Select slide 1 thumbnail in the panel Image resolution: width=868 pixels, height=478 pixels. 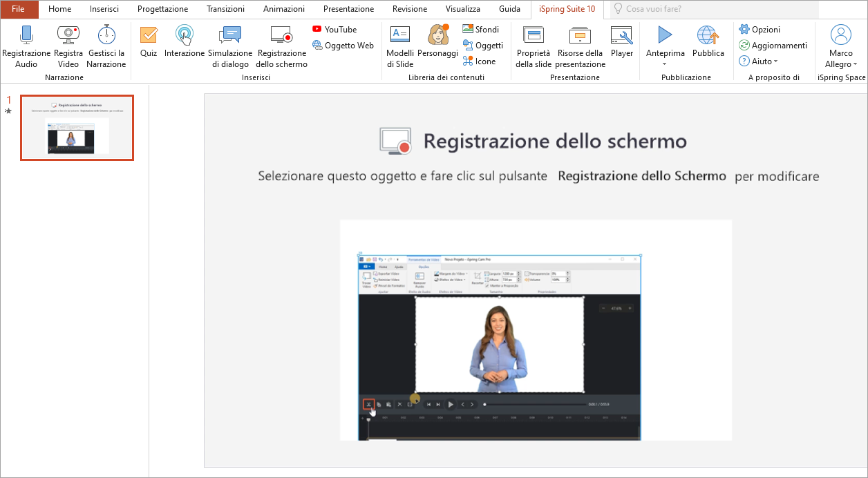click(x=77, y=128)
